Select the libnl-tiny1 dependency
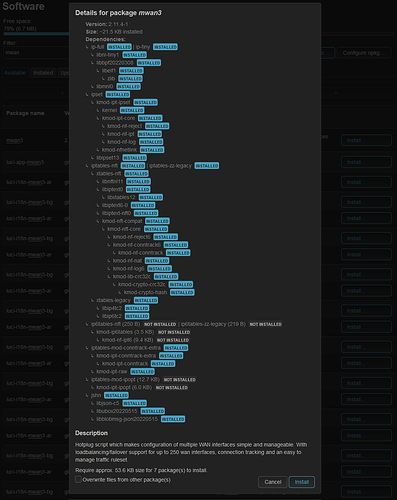397x500 pixels. click(108, 55)
